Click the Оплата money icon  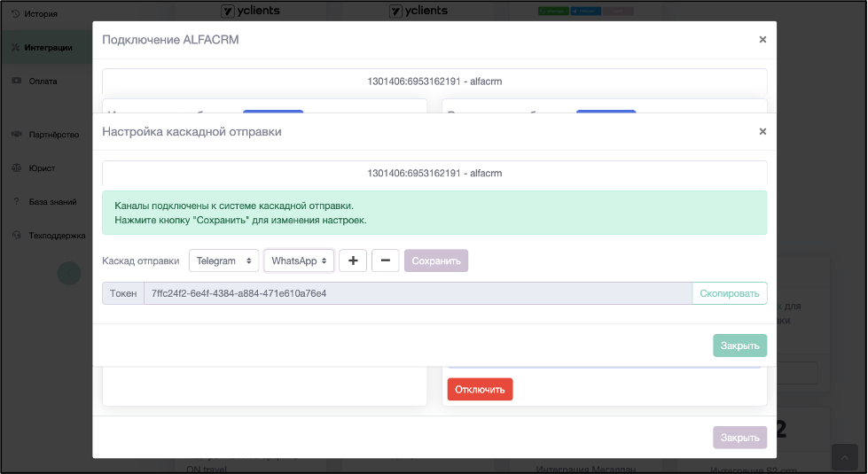(17, 81)
